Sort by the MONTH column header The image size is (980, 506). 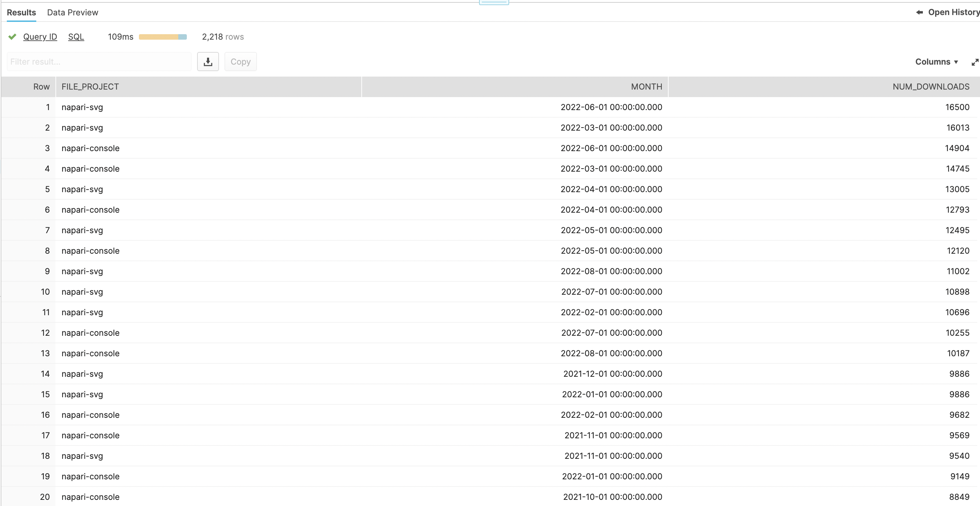(x=646, y=86)
